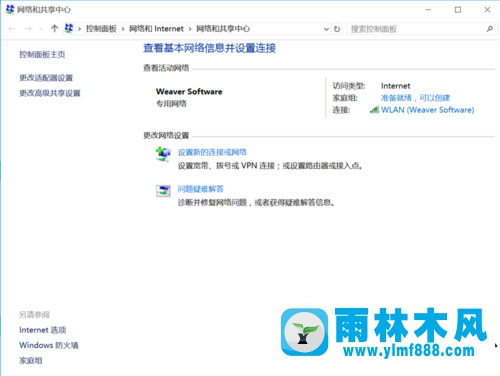Click the forward navigation arrow
Viewport: 500px width, 376px height.
(x=28, y=29)
